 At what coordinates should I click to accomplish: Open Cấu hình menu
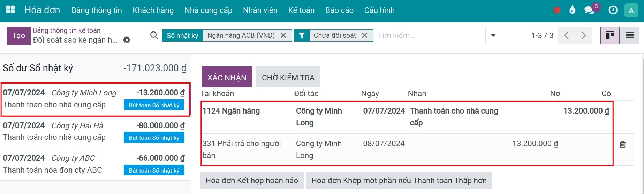click(379, 10)
